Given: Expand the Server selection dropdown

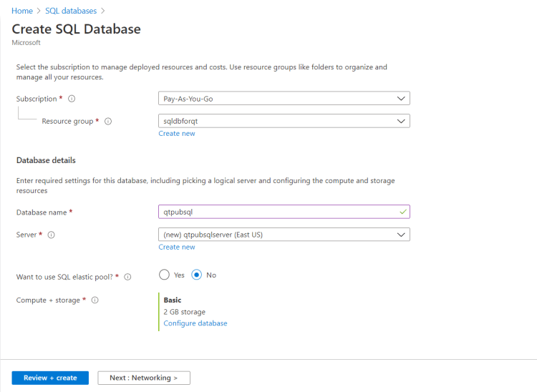Looking at the screenshot, I should [284, 235].
